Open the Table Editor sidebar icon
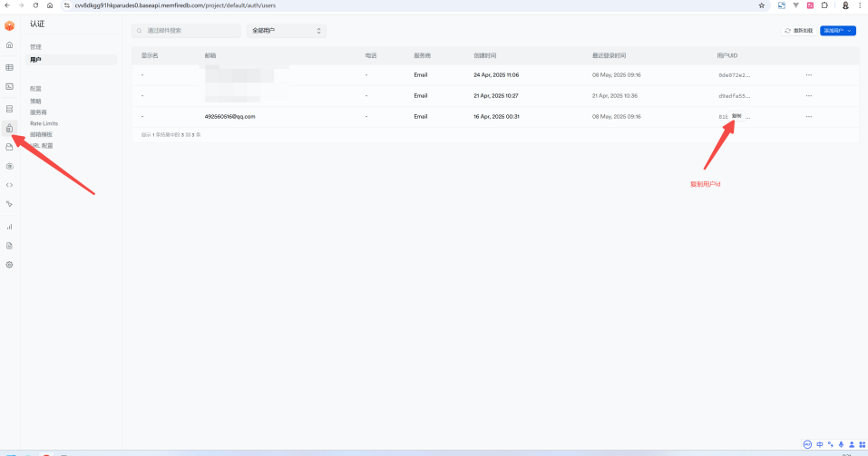 9,66
